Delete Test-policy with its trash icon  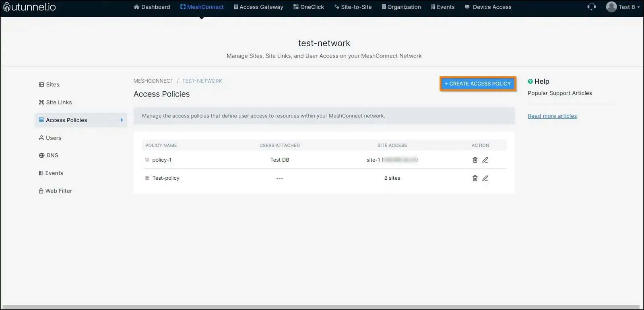point(475,178)
